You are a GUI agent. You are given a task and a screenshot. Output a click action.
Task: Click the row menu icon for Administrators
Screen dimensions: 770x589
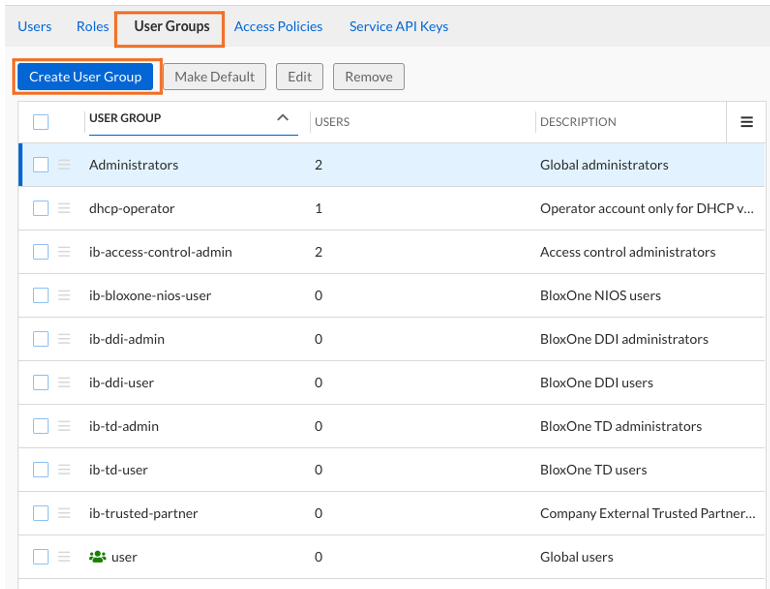coord(64,165)
